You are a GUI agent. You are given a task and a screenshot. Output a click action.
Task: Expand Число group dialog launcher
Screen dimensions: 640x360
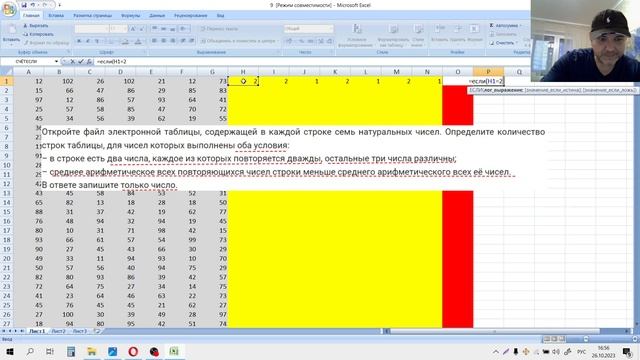[331, 52]
